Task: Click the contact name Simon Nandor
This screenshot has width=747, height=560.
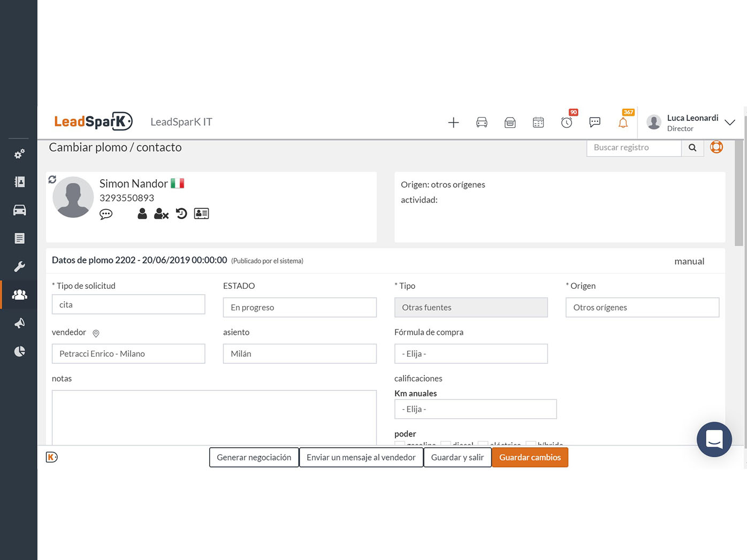Action: [134, 183]
